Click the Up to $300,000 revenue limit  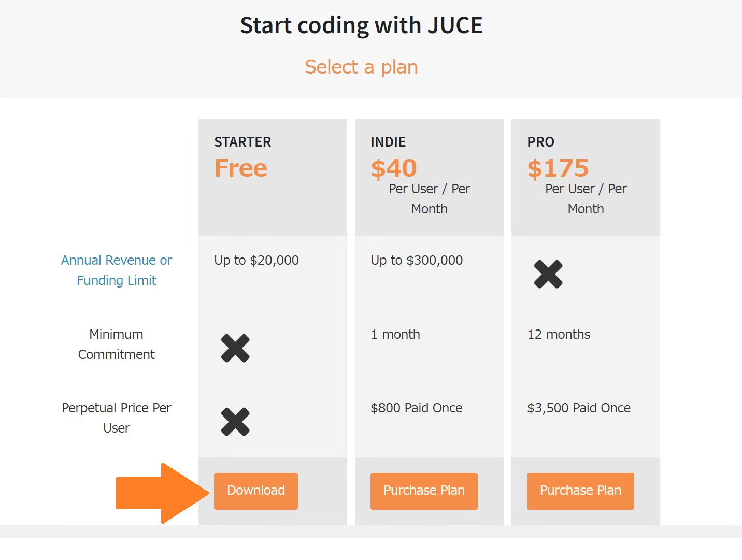click(417, 260)
